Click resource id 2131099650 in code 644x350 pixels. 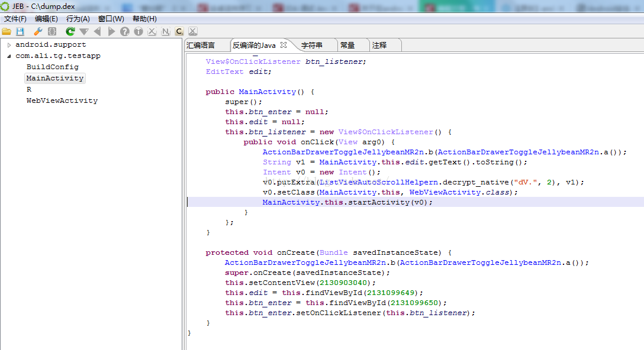coord(414,303)
